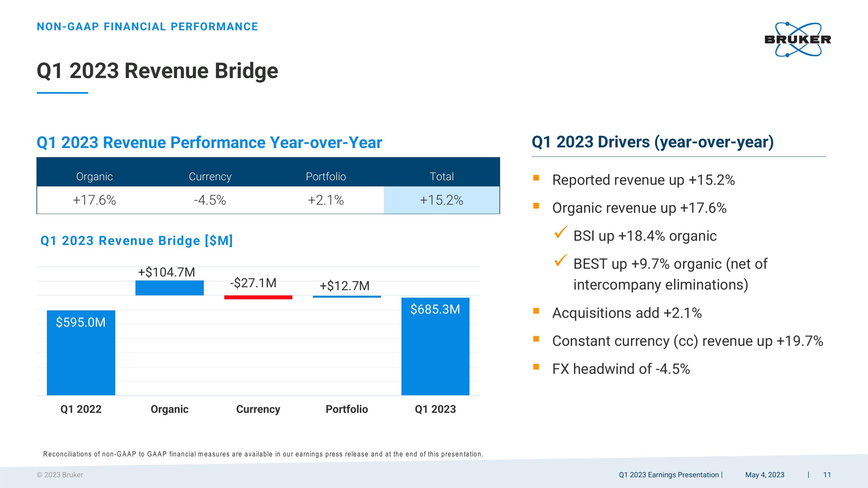Click '© 2023 Bruker' copyright text

click(x=60, y=475)
